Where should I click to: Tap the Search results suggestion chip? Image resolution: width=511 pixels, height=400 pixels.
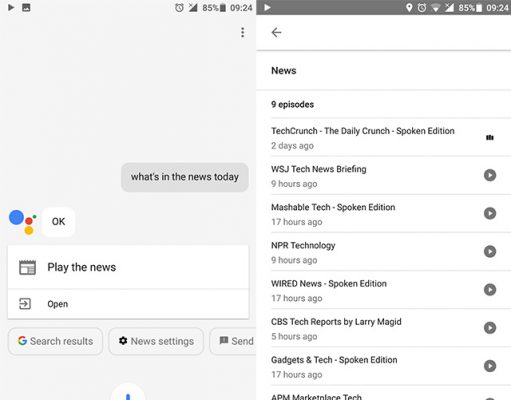point(56,341)
